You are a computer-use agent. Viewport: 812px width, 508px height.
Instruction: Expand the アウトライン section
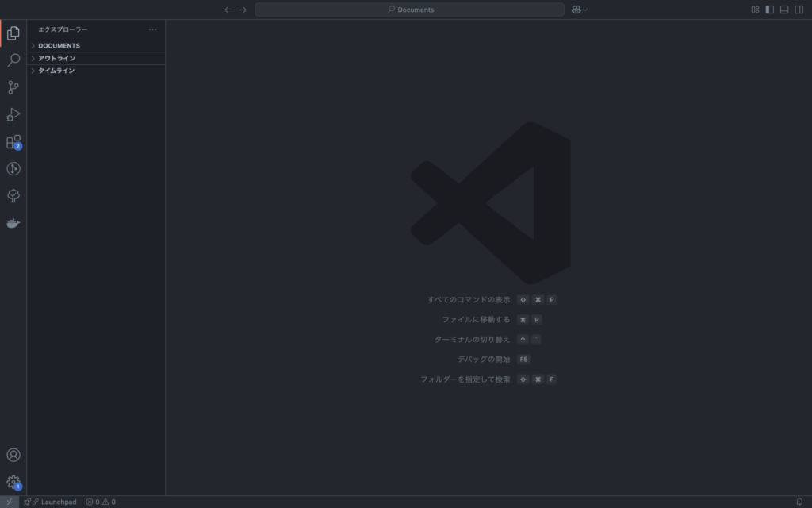coord(56,59)
